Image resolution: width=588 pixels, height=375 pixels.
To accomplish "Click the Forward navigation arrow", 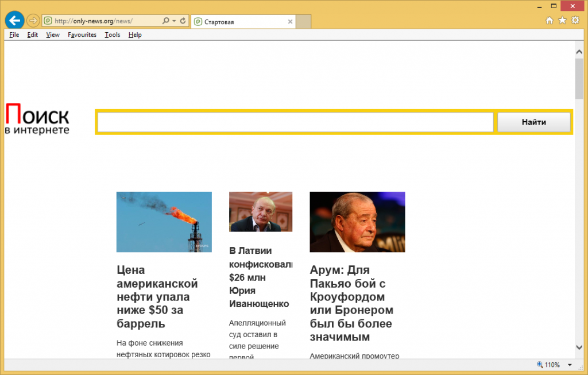I will 33,21.
